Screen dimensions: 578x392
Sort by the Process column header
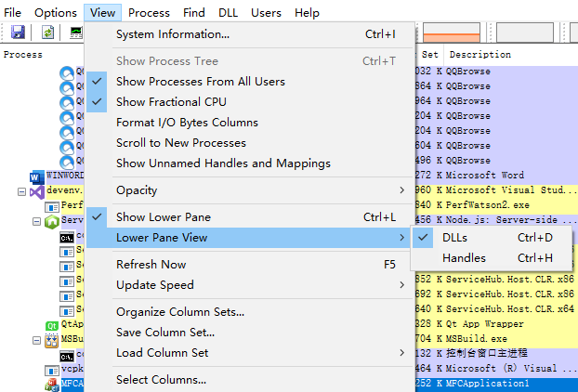point(23,55)
